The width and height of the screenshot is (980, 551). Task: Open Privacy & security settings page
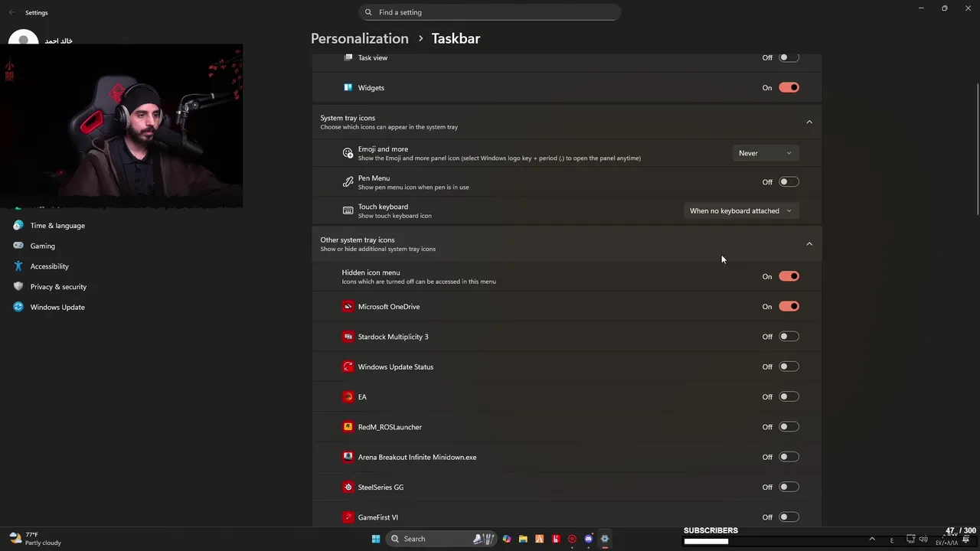[58, 287]
